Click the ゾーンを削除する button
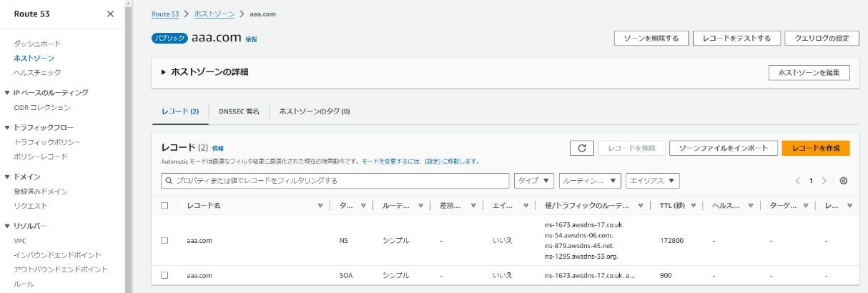 point(651,39)
